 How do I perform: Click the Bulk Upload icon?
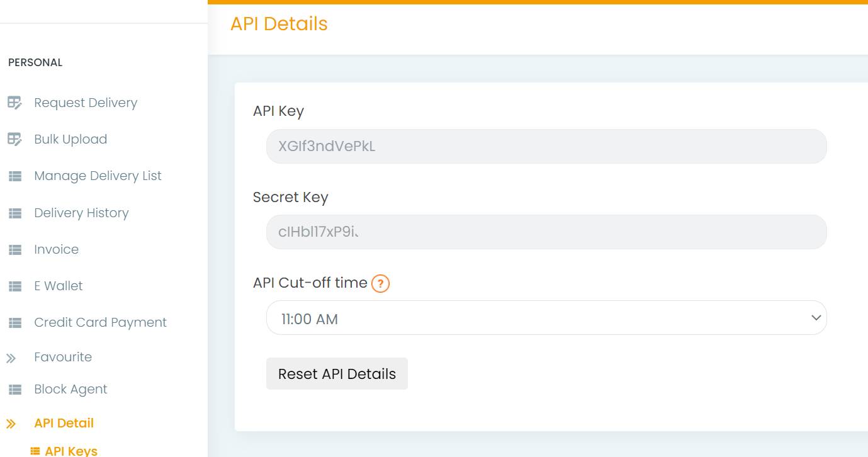pos(14,138)
